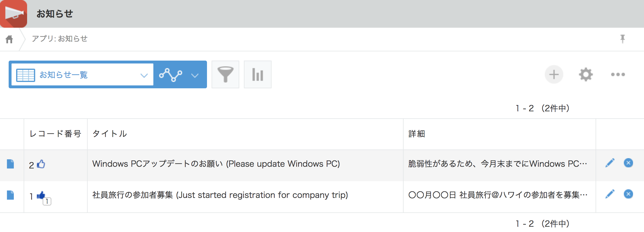Open details of record 2 document icon
Screen dimensions: 644x232
pyautogui.click(x=10, y=164)
